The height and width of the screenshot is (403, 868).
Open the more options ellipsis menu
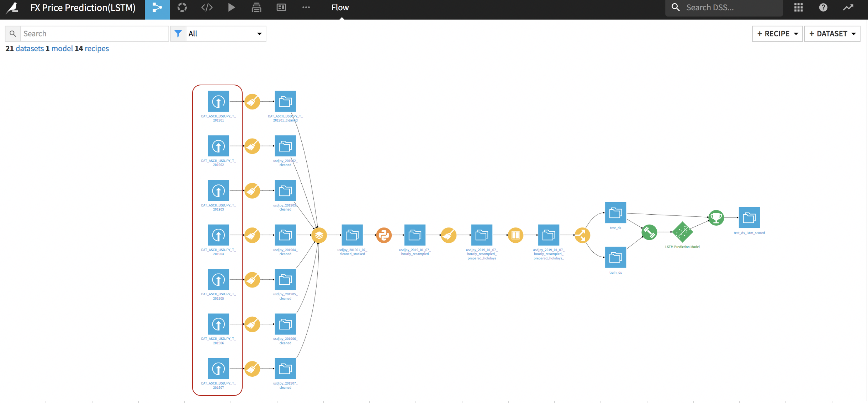point(306,7)
